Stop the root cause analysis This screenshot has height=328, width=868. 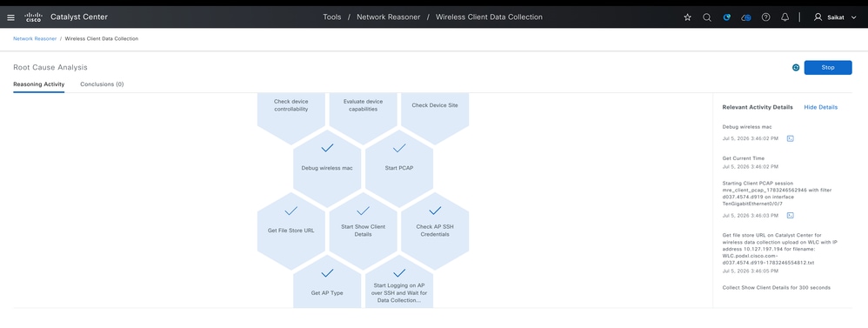[x=828, y=68]
